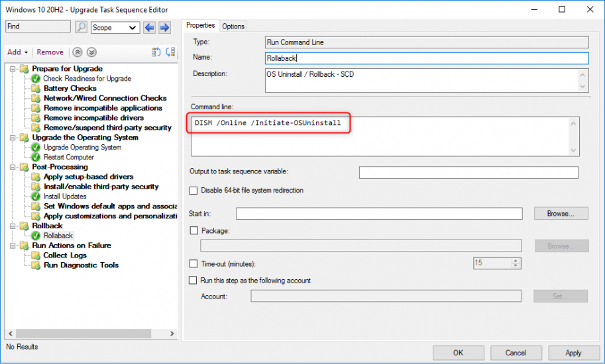This screenshot has height=364, width=605.
Task: Select Apply customizations and personalization folder icon
Action: (x=36, y=216)
